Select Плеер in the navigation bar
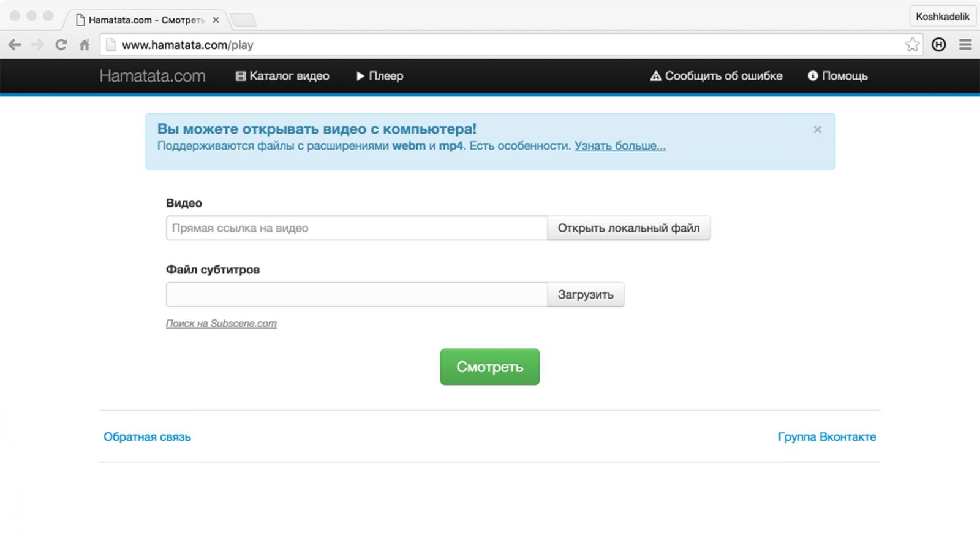Viewport: 980px width, 537px height. (x=380, y=76)
